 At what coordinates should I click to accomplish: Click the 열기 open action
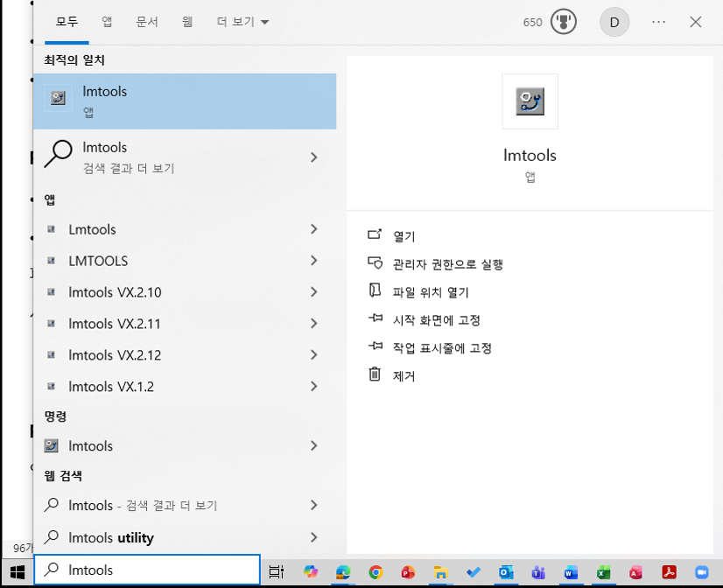coord(404,236)
